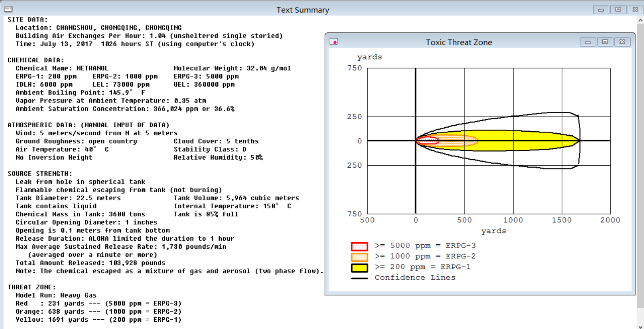644x329 pixels.
Task: Click the 'THREAT ZONE:' heading
Action: click(32, 287)
